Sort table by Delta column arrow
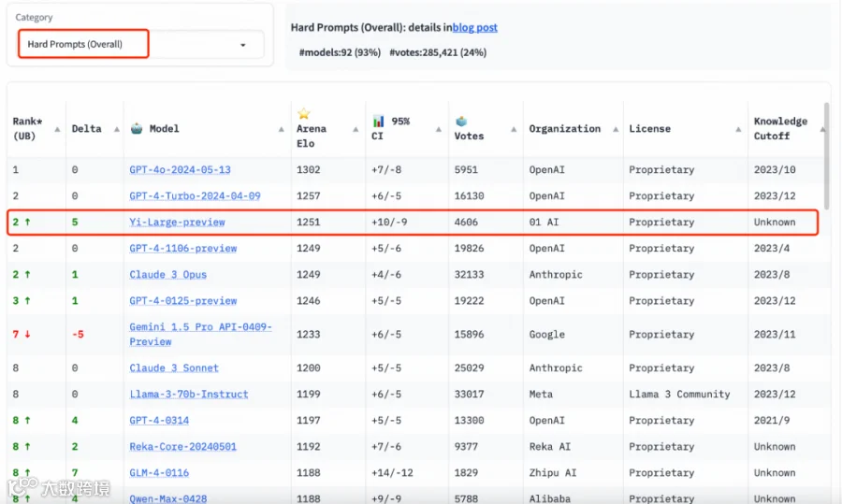842x504 pixels. pyautogui.click(x=117, y=129)
